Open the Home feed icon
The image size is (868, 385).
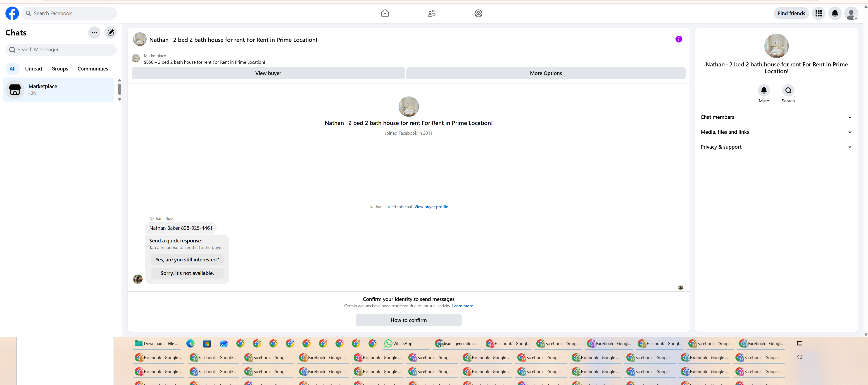pos(385,14)
